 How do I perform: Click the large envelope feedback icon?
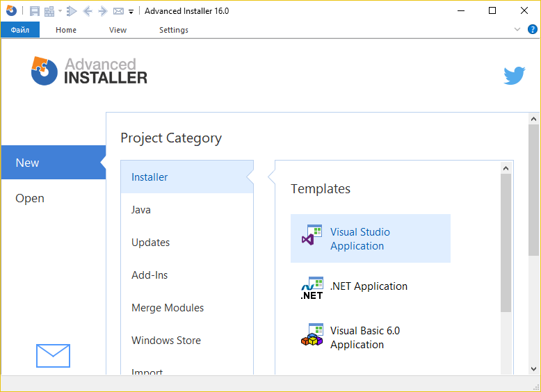click(53, 355)
